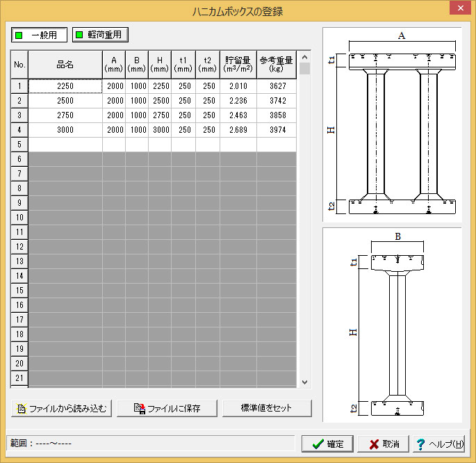
Task: Click the B (mm) column header
Action: point(137,65)
